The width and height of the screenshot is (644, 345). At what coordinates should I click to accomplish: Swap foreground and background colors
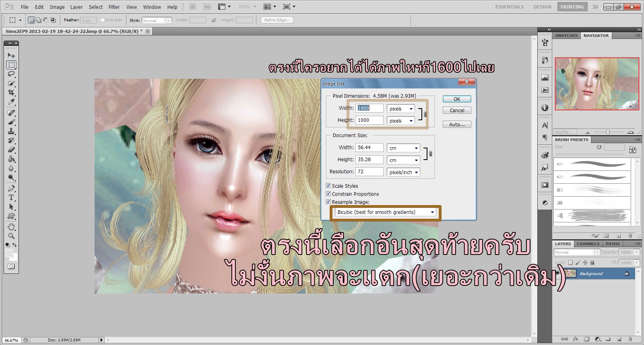pyautogui.click(x=15, y=244)
